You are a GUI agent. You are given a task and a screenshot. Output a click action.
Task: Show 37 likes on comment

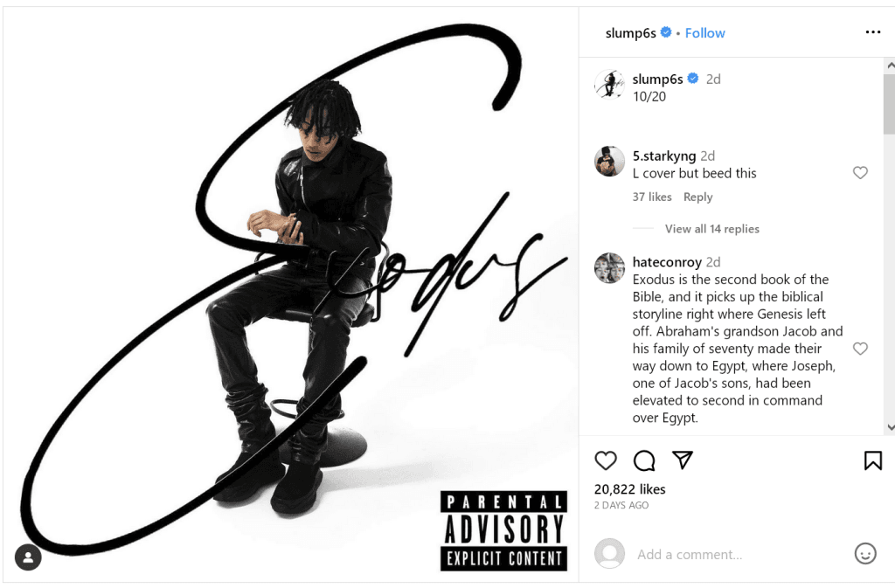652,197
